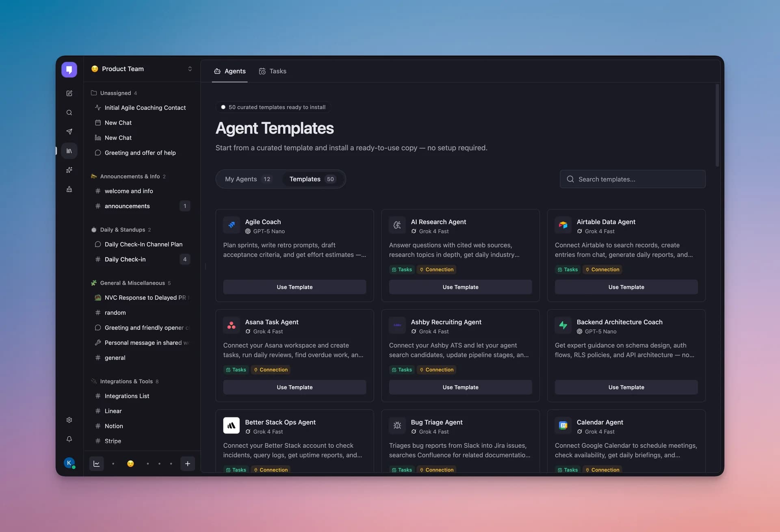Screen dimensions: 780x532
Task: Click the Ashby Recruiting Agent logo
Action: pos(397,325)
